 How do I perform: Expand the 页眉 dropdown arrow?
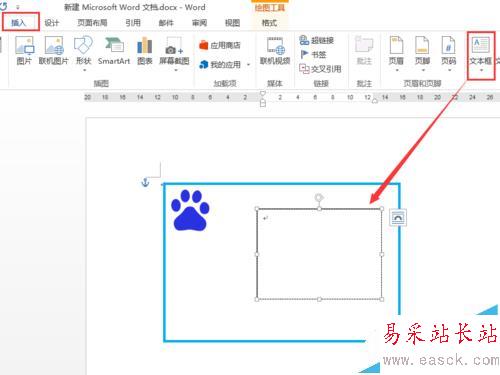[397, 70]
